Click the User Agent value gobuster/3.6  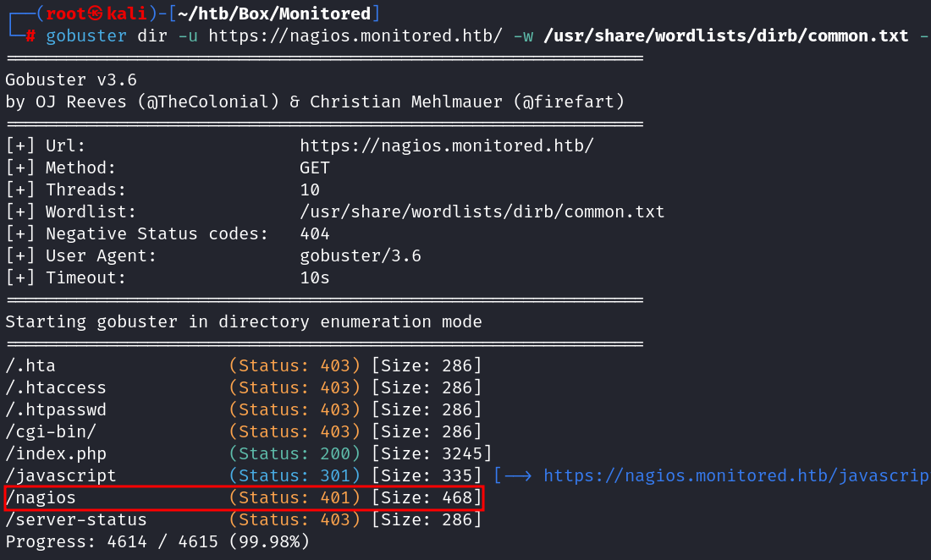coord(361,256)
